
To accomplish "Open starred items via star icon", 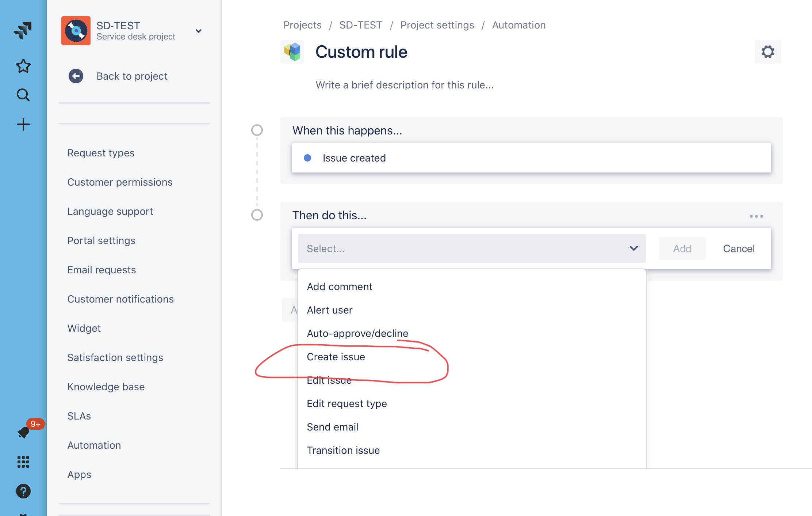I will [23, 66].
